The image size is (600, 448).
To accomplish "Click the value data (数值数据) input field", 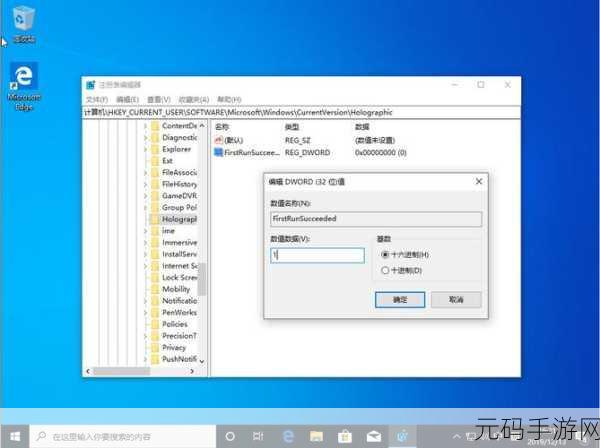I will pos(317,255).
